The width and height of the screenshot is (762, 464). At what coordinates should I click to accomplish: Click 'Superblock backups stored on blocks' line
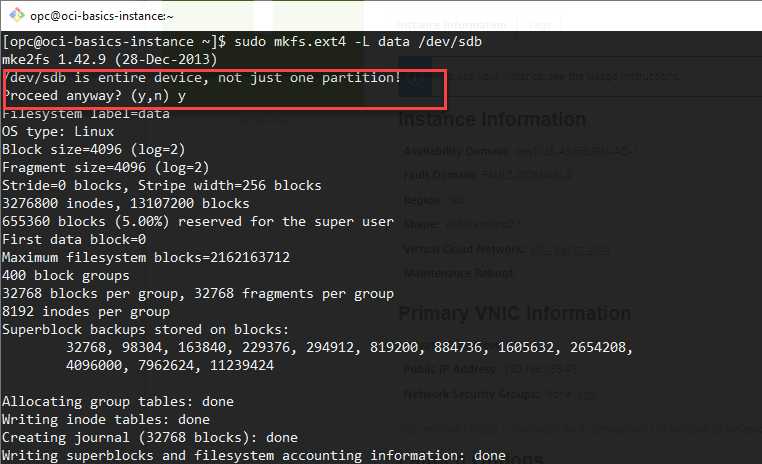(x=146, y=329)
